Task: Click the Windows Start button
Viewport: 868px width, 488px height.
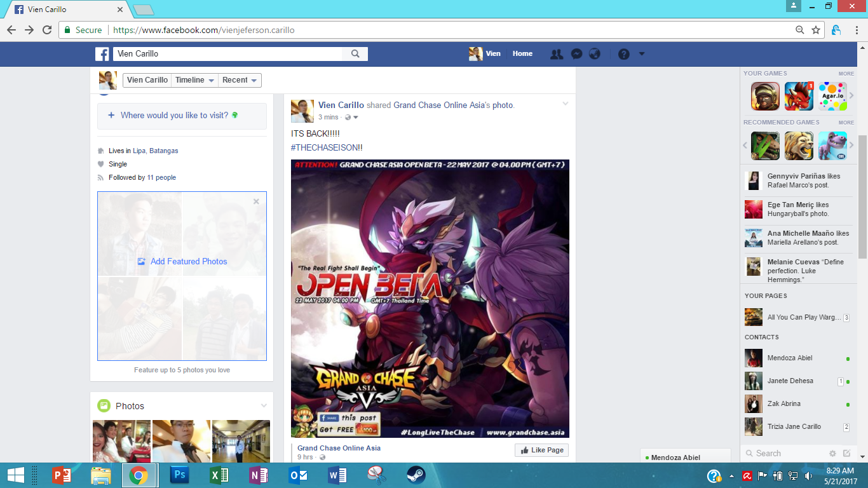Action: pyautogui.click(x=15, y=475)
